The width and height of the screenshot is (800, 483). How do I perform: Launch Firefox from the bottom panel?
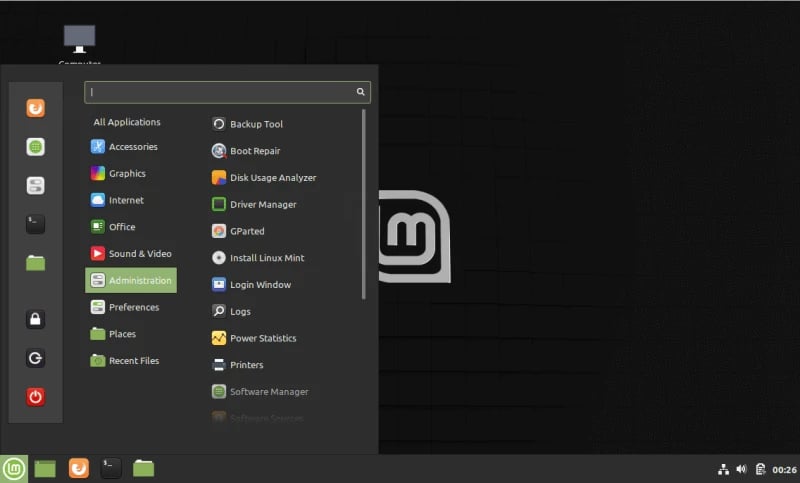(79, 468)
